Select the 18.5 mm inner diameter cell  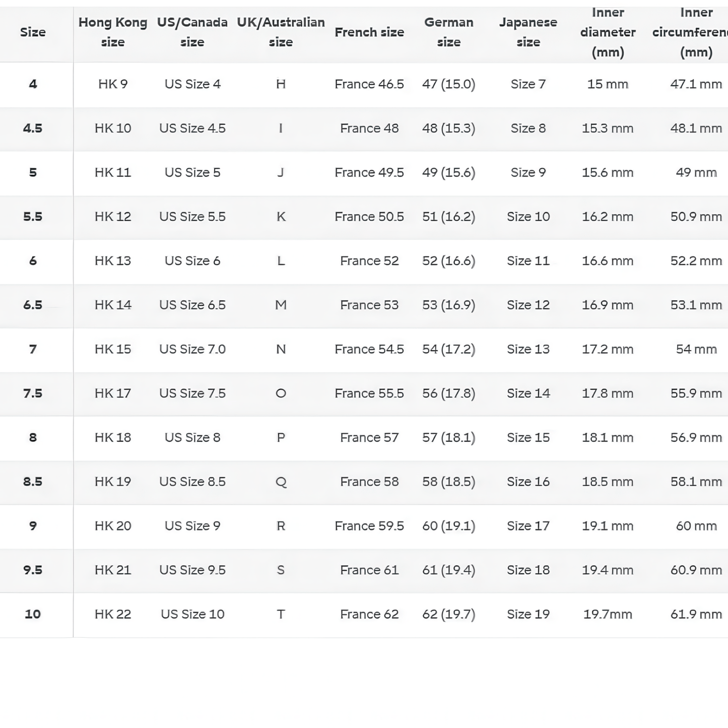click(608, 482)
